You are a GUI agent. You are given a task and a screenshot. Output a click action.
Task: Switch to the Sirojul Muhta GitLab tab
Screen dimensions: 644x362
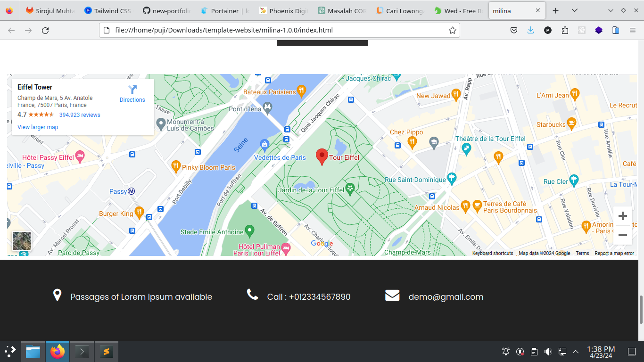50,10
